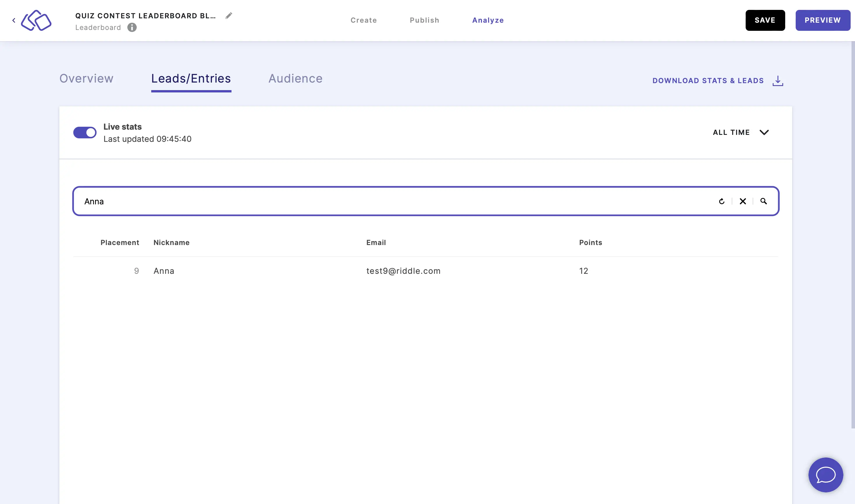The width and height of the screenshot is (855, 504).
Task: Click the Create navigation menu item
Action: pyautogui.click(x=364, y=20)
